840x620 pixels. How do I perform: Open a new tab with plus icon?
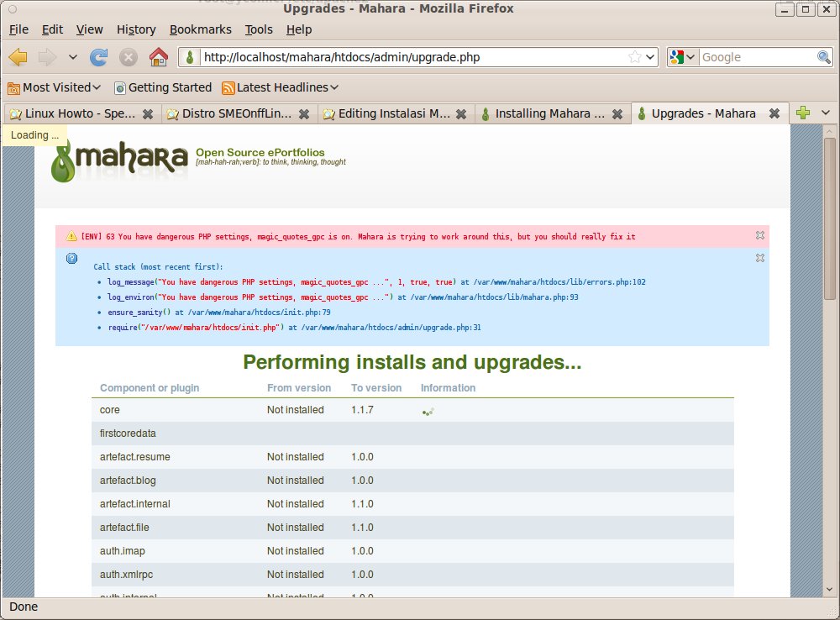point(803,113)
